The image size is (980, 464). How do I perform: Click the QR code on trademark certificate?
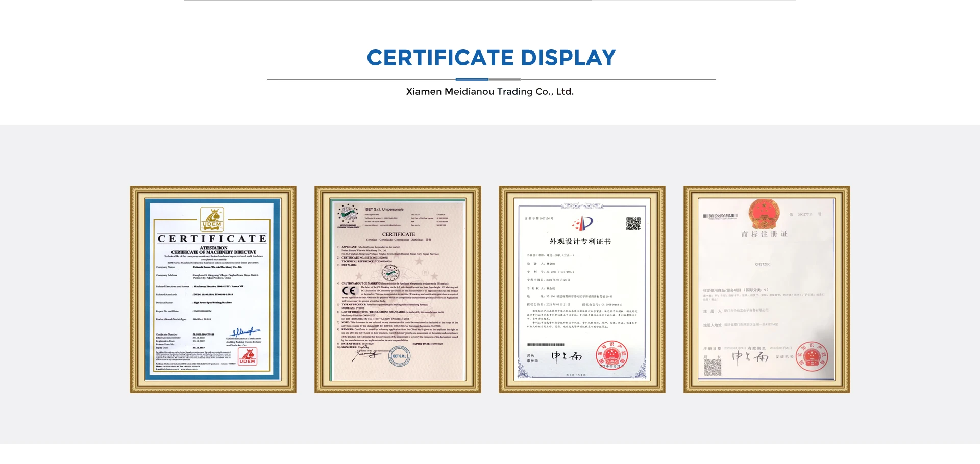pos(713,367)
